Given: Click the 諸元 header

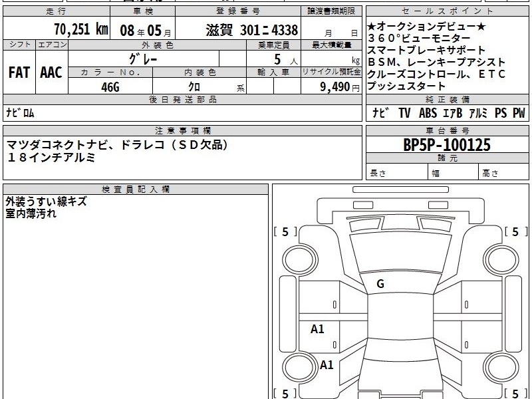Looking at the screenshot, I should pyautogui.click(x=447, y=158).
